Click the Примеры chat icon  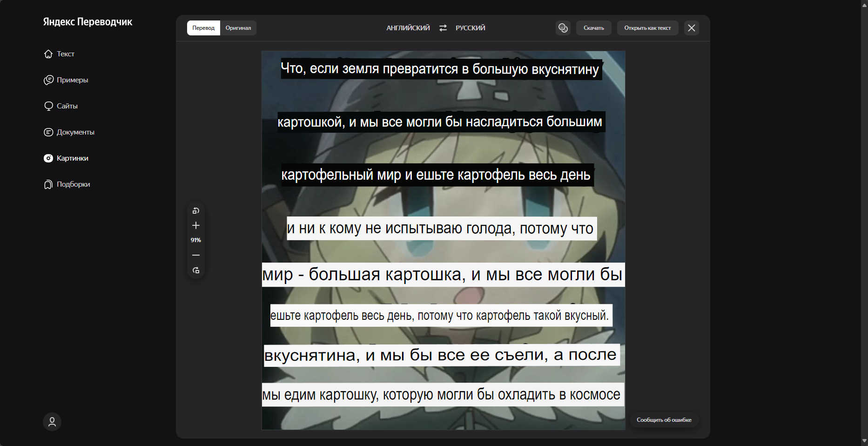pos(48,80)
